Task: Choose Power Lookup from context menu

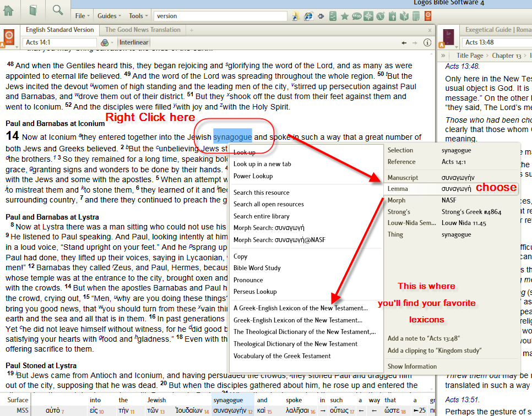Action: click(x=253, y=176)
